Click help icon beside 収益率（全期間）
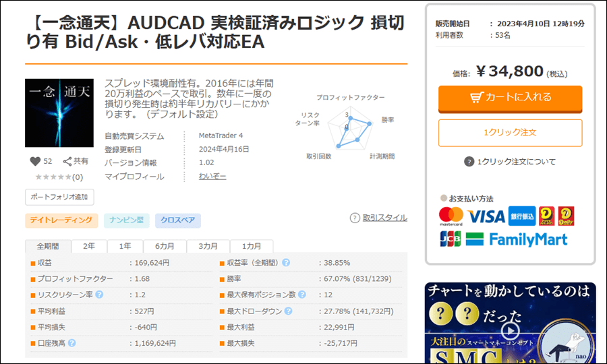This screenshot has width=607, height=364. click(x=286, y=262)
